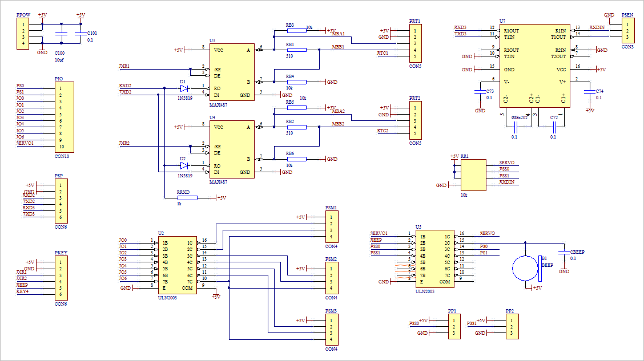Select the PSM2 CON4 connector
The image size is (644, 361).
[332, 278]
